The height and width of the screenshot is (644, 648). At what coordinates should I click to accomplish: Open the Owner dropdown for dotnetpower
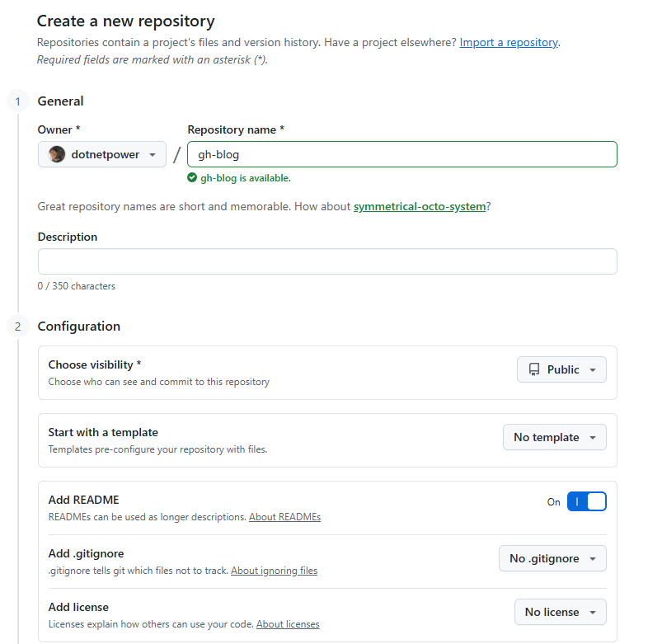click(102, 154)
